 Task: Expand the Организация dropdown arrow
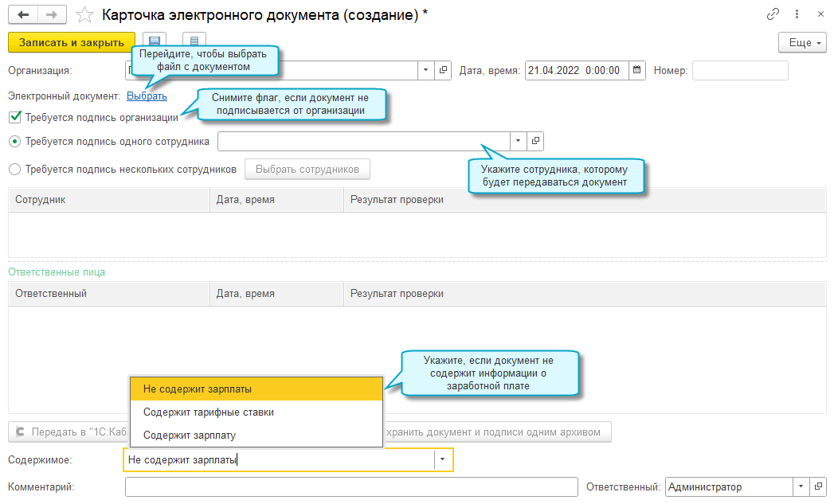[426, 70]
